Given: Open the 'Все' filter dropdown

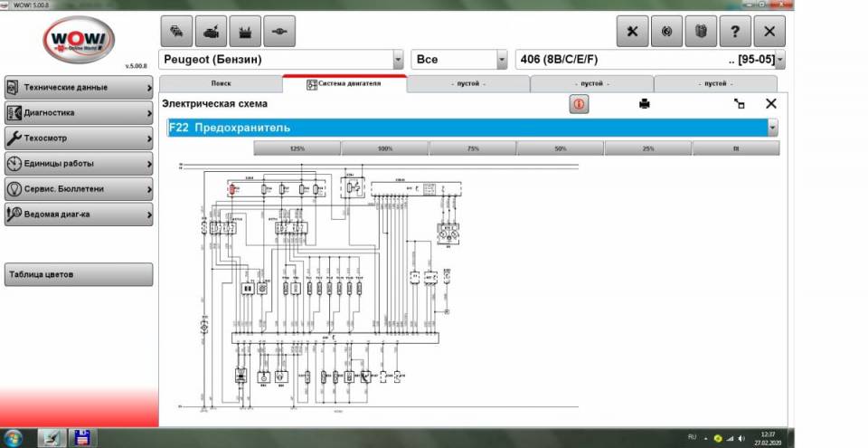Looking at the screenshot, I should [x=502, y=61].
